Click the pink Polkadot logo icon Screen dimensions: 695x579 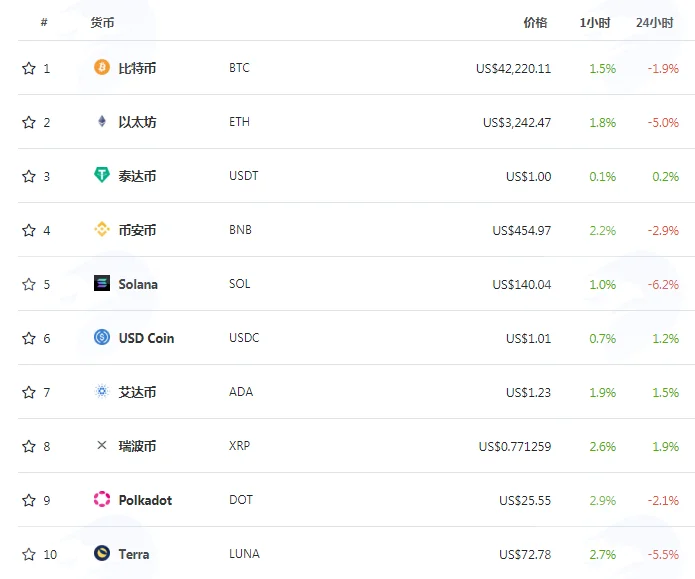point(102,499)
